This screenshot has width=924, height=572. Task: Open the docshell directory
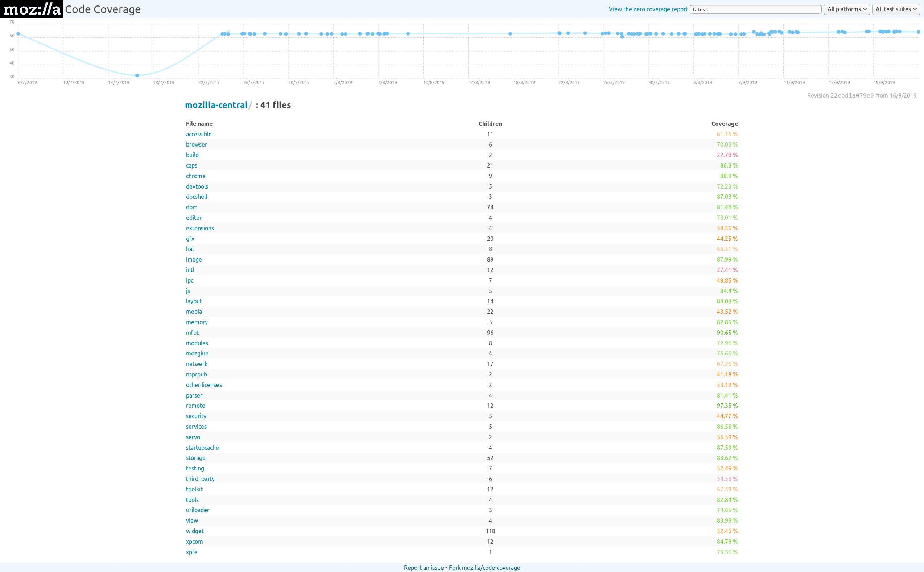coord(196,197)
